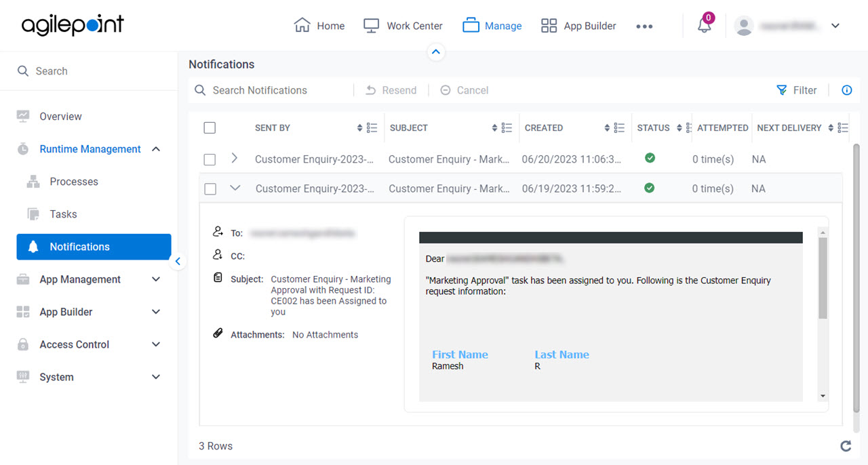
Task: Collapse the top navigation bar chevron
Action: pos(436,52)
